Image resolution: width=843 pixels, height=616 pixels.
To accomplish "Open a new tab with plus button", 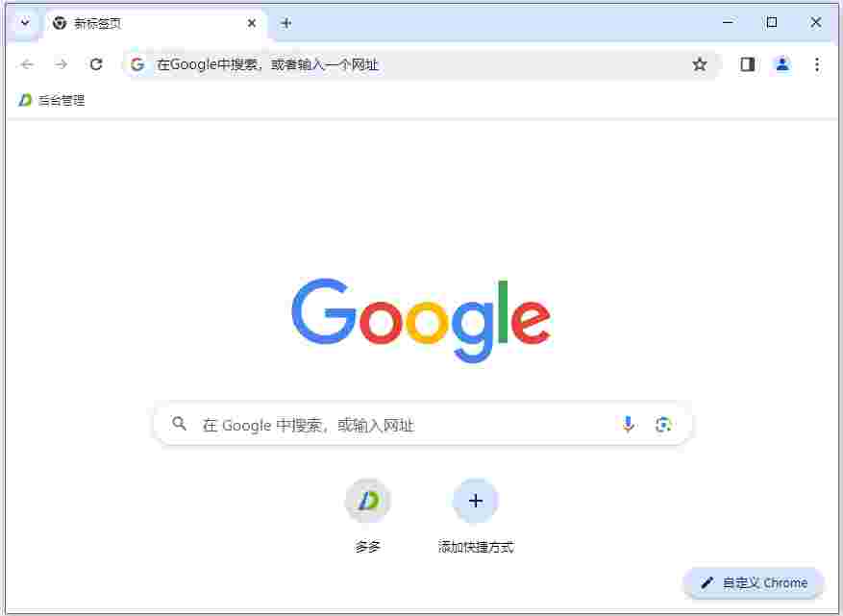I will (x=286, y=23).
